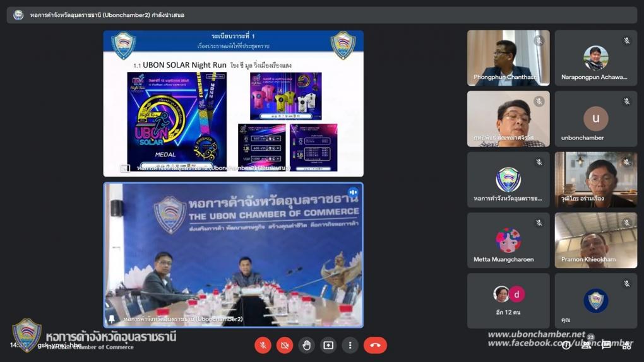
Task: Select the วุฒิไกร อร่ามเรือง video tile
Action: coord(596,179)
